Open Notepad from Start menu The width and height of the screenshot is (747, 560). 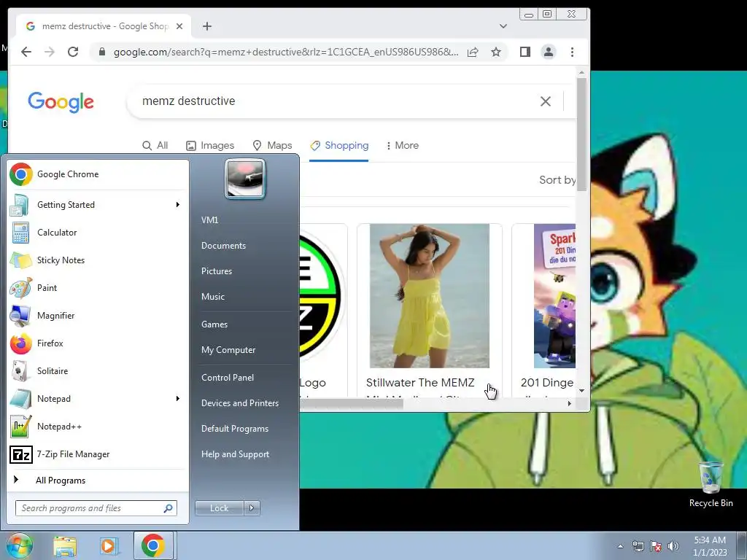click(98, 399)
